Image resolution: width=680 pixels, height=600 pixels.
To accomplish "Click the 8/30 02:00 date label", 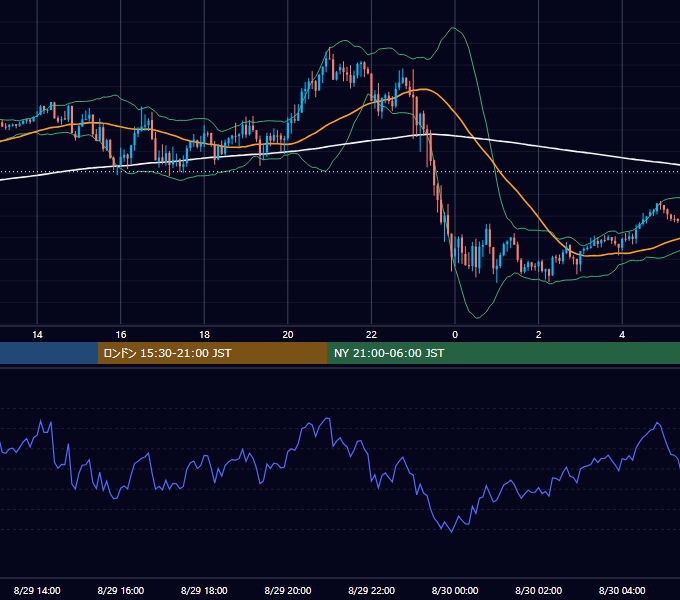I will pos(539,590).
